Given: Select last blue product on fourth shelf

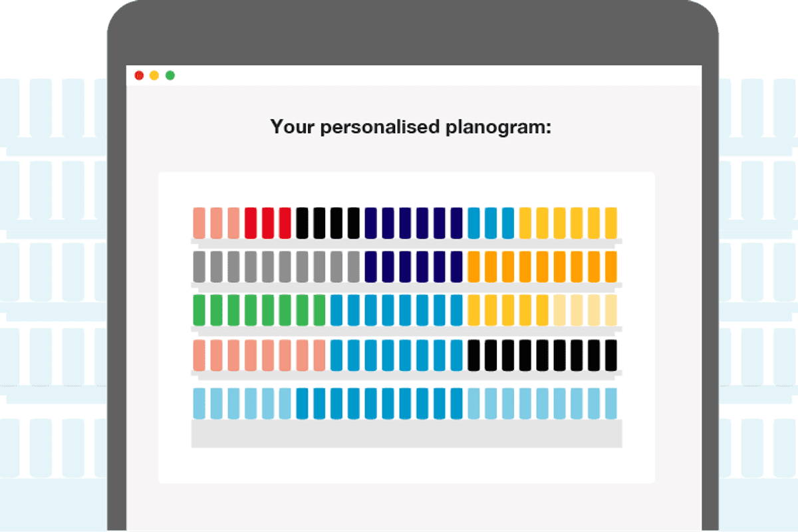Looking at the screenshot, I should point(456,355).
